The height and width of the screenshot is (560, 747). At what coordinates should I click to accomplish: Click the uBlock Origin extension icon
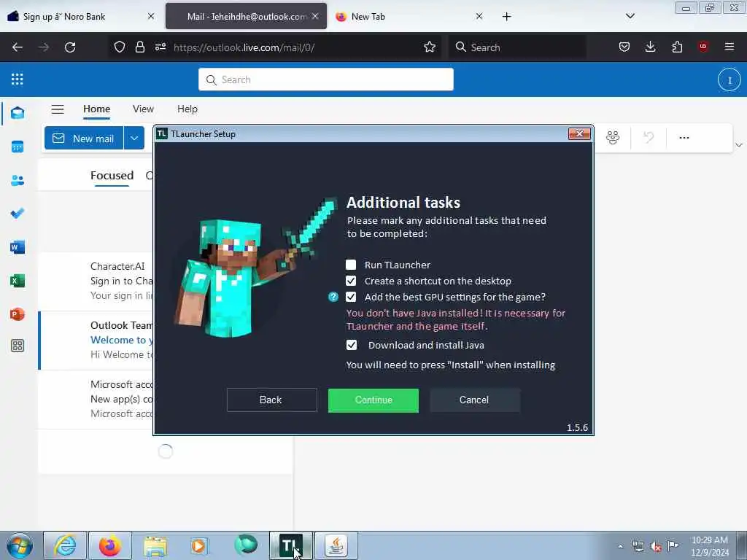click(x=703, y=47)
